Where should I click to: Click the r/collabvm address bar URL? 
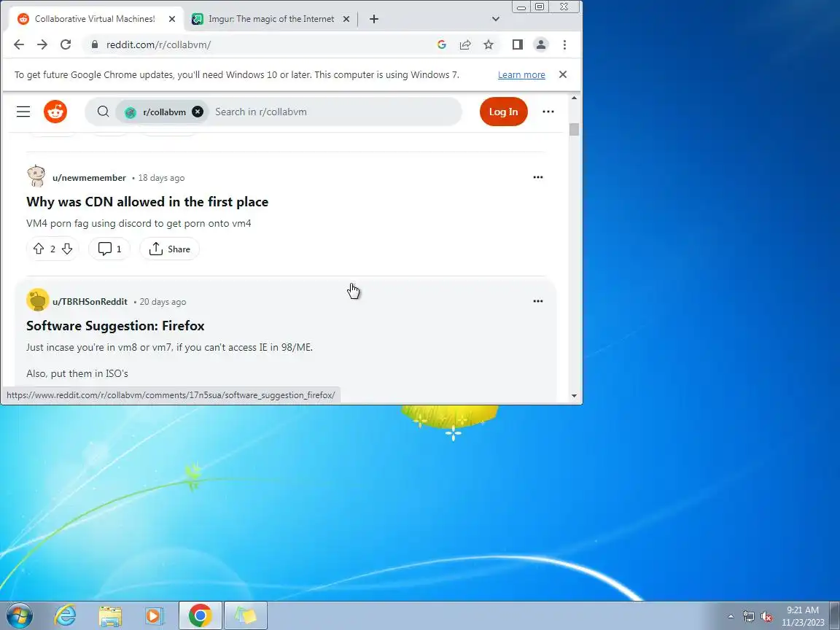pos(158,44)
